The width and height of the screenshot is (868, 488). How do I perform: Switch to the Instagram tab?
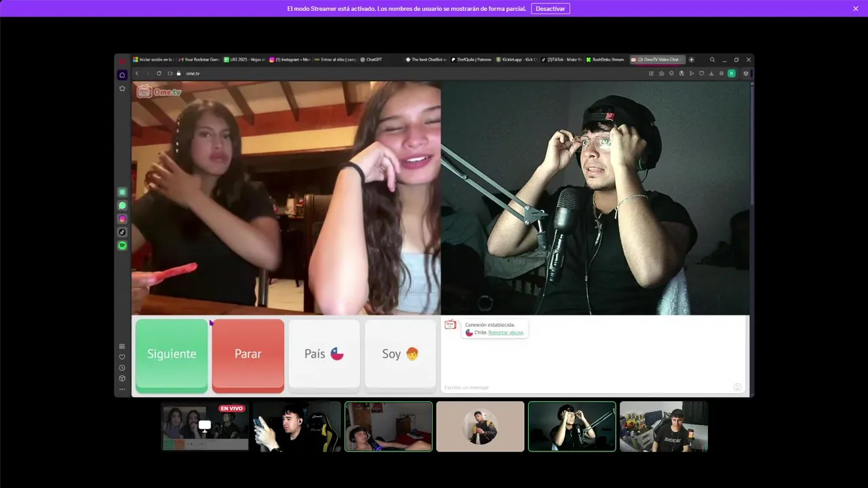click(290, 60)
